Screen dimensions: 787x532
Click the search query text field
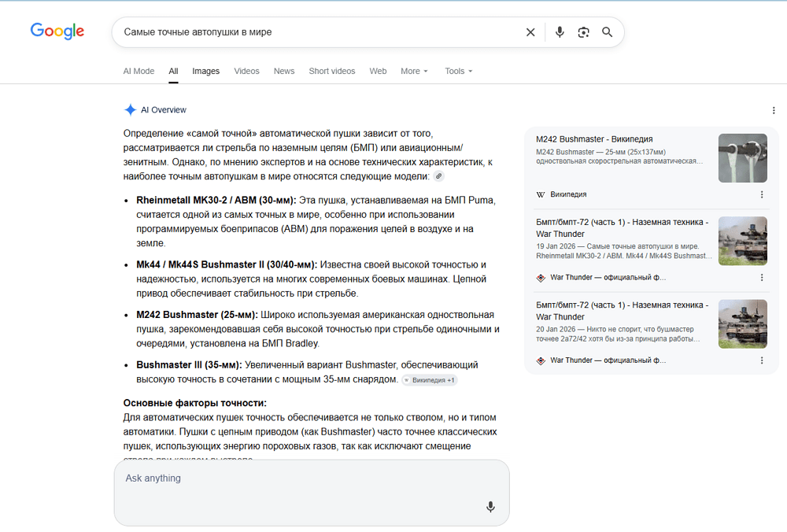coord(321,32)
